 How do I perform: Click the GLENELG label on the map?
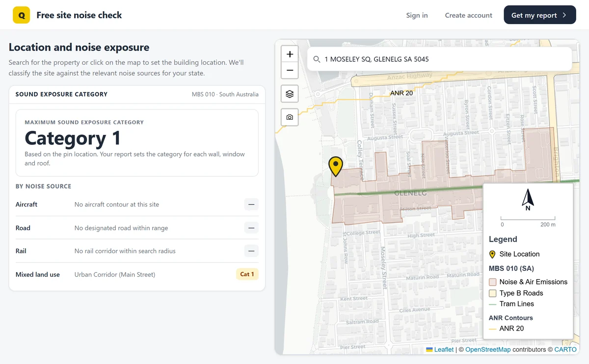point(410,193)
